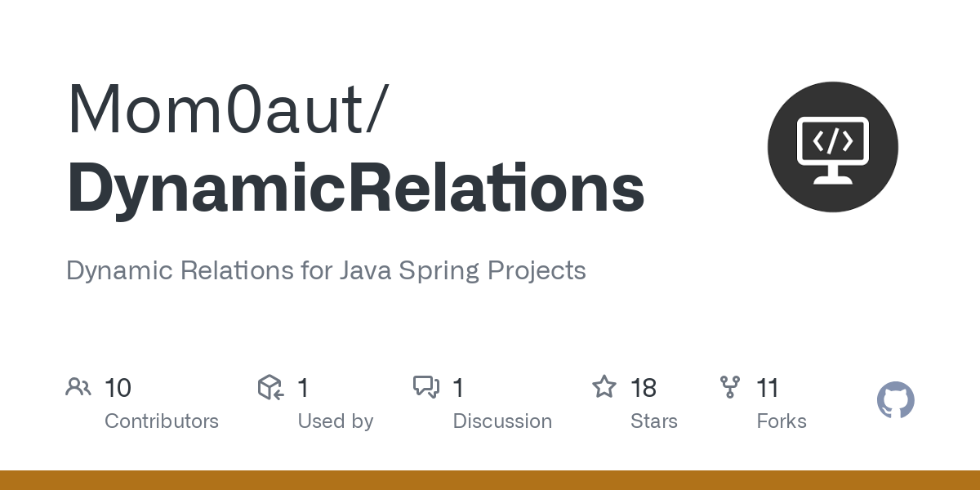Click the repository avatar with code monitor

[832, 147]
